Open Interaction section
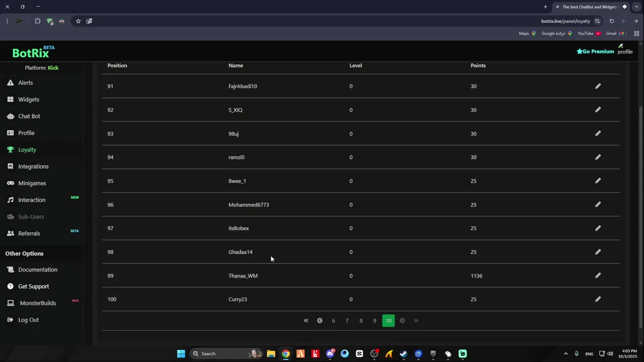 32,200
